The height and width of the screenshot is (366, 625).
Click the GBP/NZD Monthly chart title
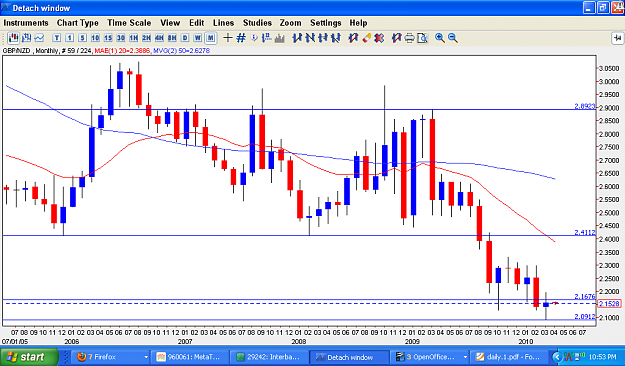click(30, 51)
